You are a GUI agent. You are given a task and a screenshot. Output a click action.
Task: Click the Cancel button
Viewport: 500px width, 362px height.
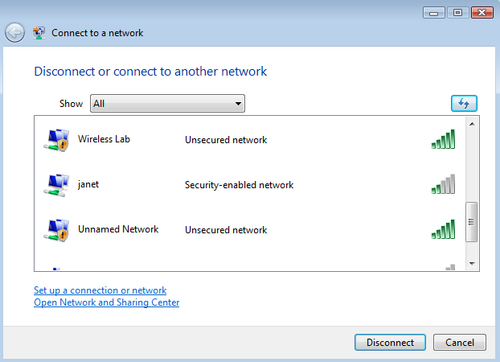460,342
